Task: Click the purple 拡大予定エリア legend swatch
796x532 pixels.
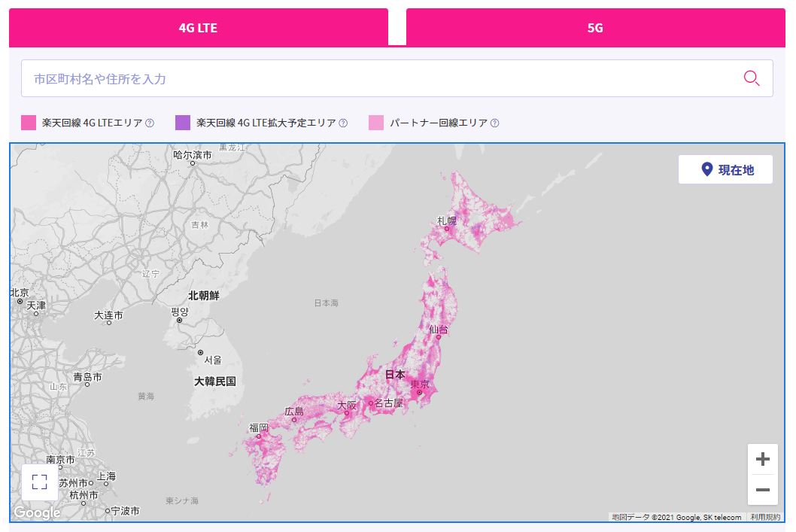Action: (183, 123)
